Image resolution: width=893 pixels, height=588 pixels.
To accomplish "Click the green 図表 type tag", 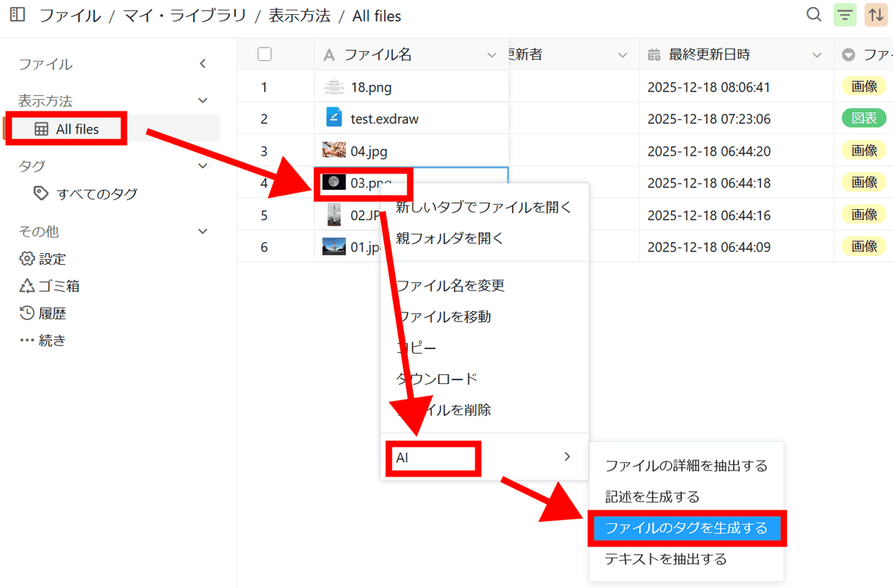I will (864, 118).
